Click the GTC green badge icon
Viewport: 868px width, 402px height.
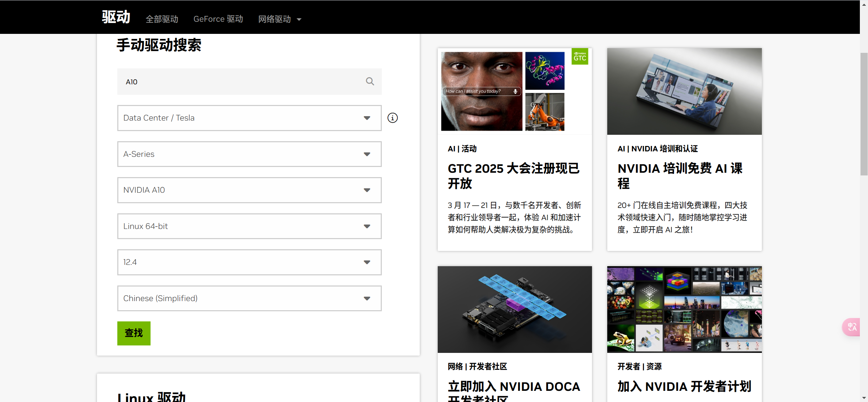pos(580,56)
